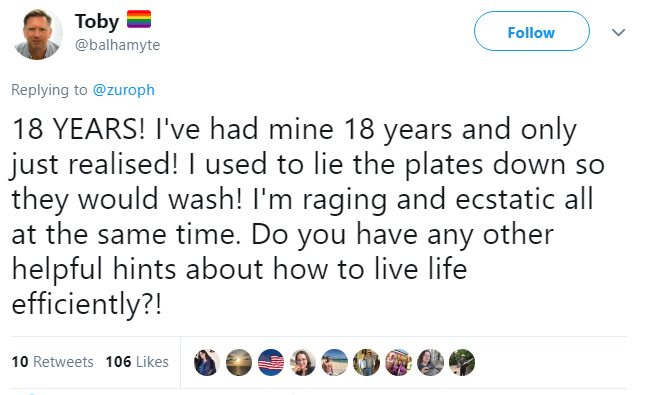
Task: Expand the tweet options chevron menu
Action: point(618,32)
